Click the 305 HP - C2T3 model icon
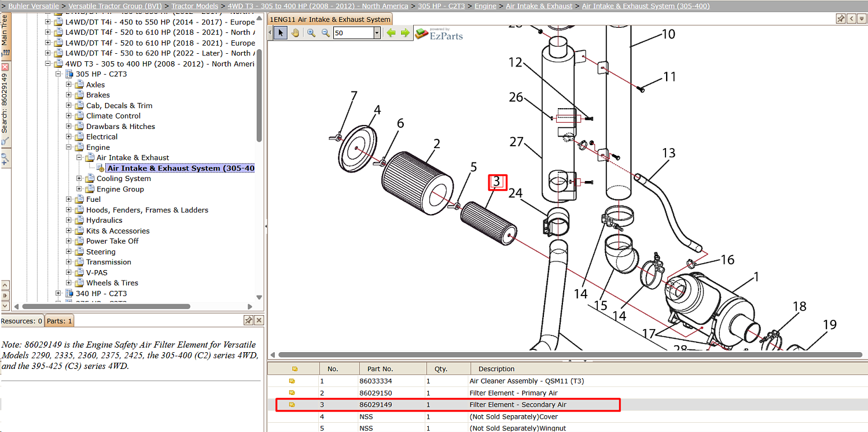The width and height of the screenshot is (868, 432). click(x=69, y=74)
